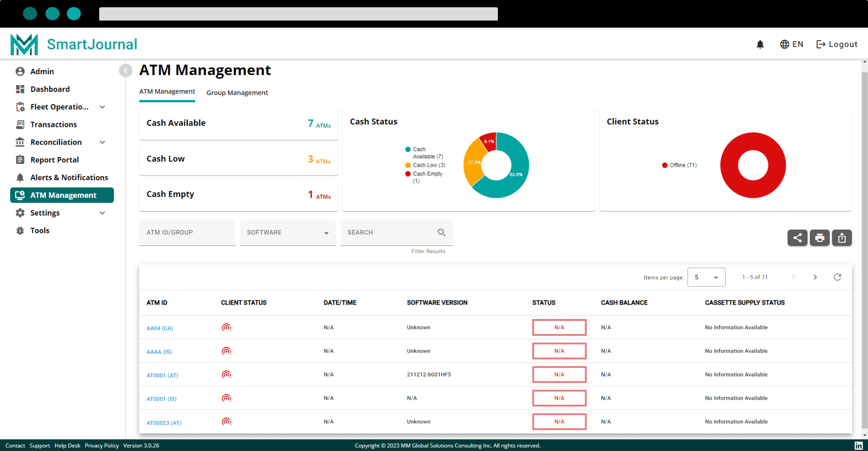Click the refresh table icon
This screenshot has width=868, height=451.
[837, 277]
